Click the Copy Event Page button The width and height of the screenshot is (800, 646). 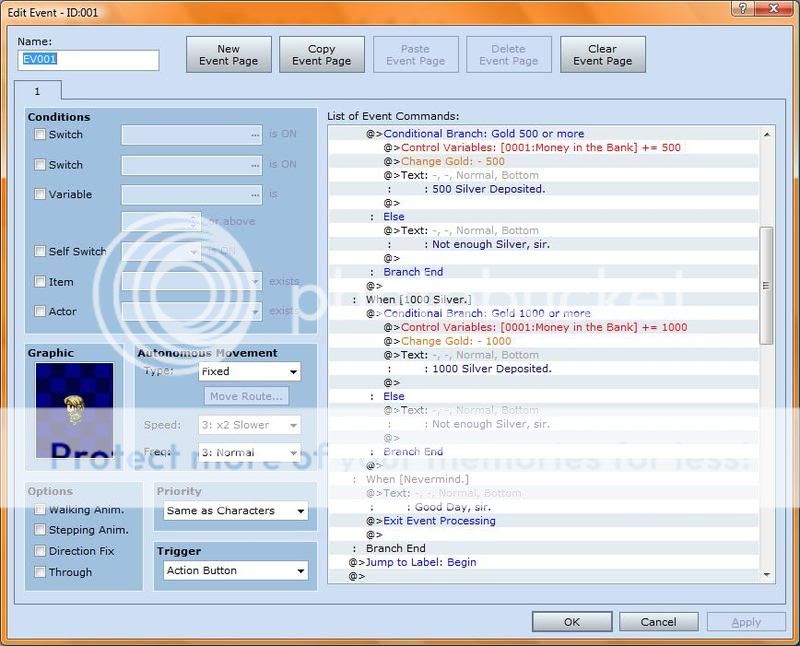tap(321, 55)
